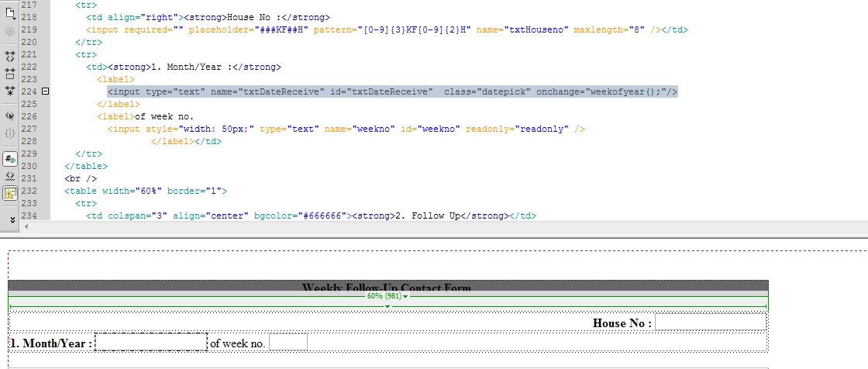Viewport: 868px width, 369px height.
Task: Click the </table> tag on line 230
Action: point(86,166)
